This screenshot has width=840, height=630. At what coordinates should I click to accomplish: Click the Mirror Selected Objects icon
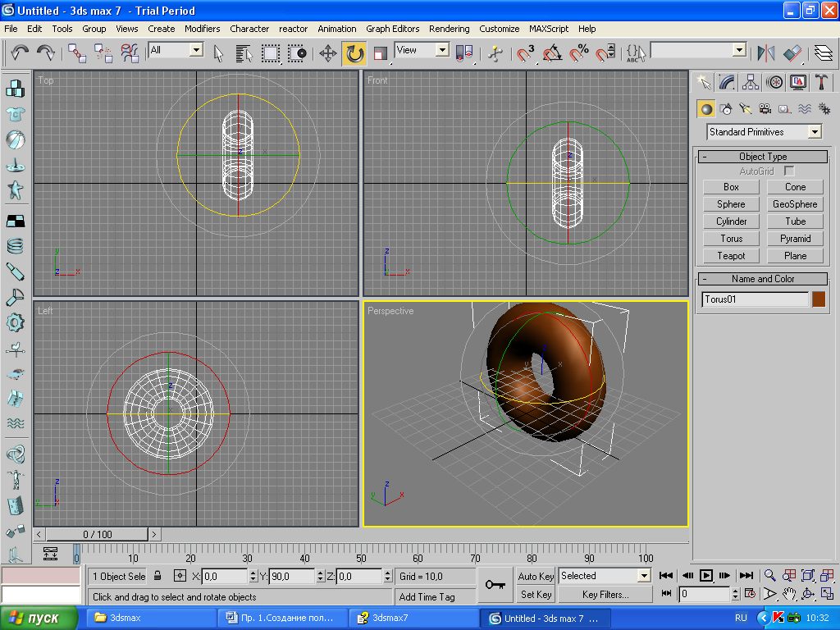[x=766, y=53]
